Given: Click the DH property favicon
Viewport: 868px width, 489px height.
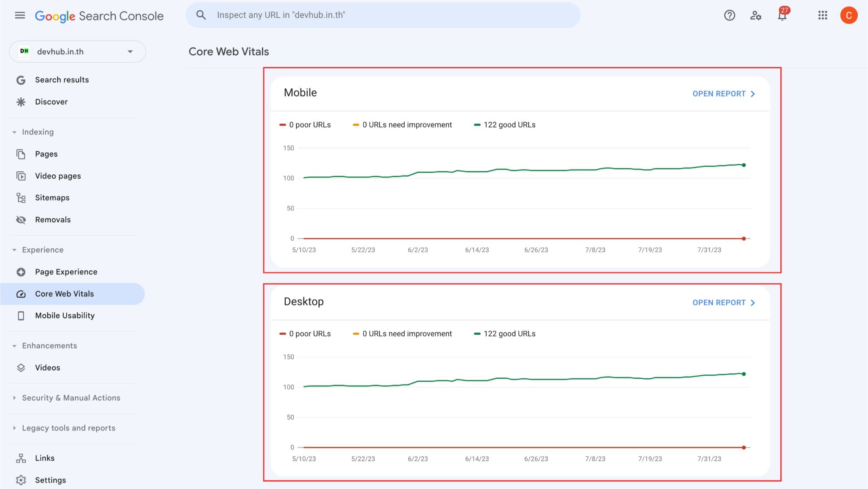Looking at the screenshot, I should [25, 51].
